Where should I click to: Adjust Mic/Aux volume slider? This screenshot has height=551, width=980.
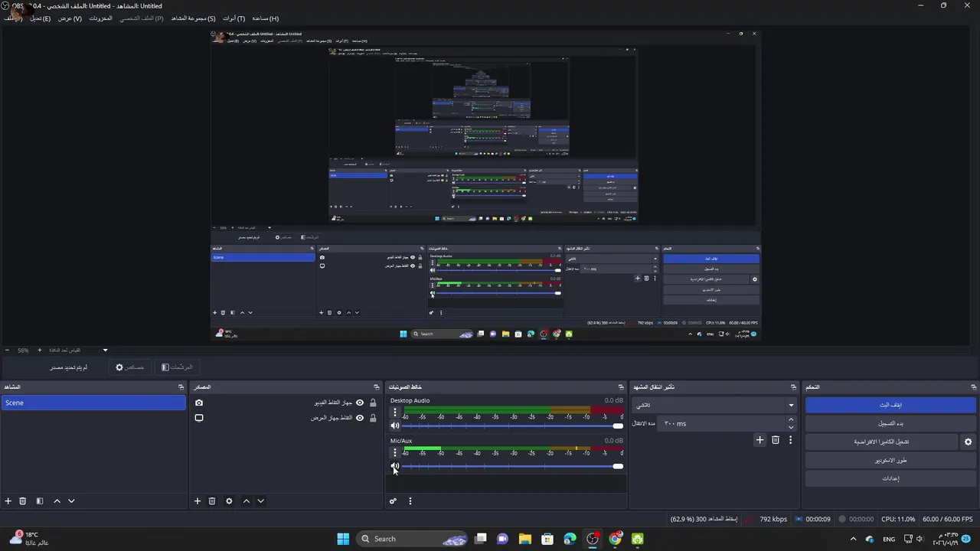pyautogui.click(x=512, y=466)
